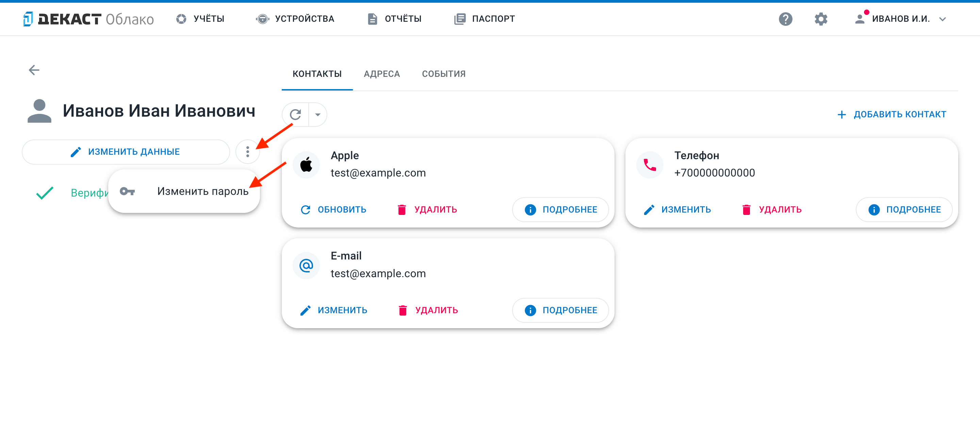Open the УСТРОЙСТВА menu item
This screenshot has height=436, width=980.
click(x=295, y=19)
